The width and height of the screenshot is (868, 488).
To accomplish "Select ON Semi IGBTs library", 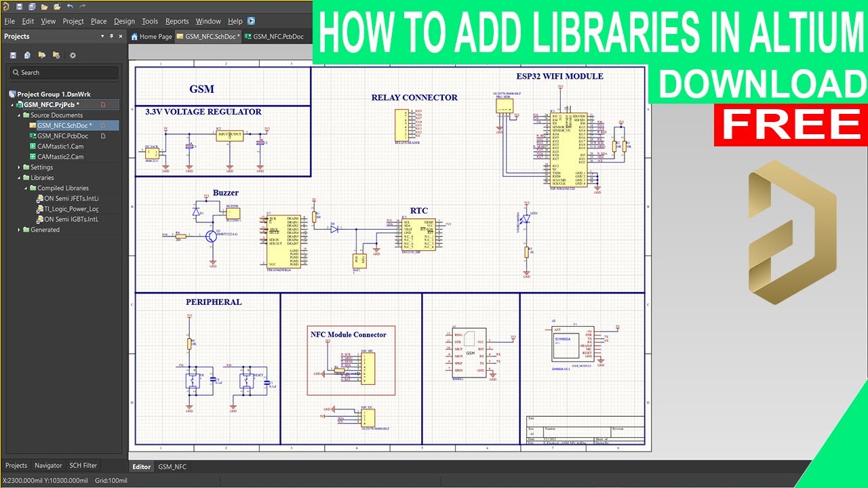I will coord(68,219).
